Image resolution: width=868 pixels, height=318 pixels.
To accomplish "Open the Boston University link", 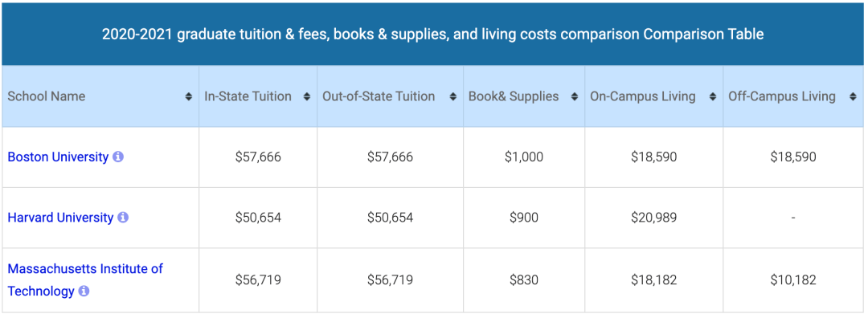I will coord(58,157).
